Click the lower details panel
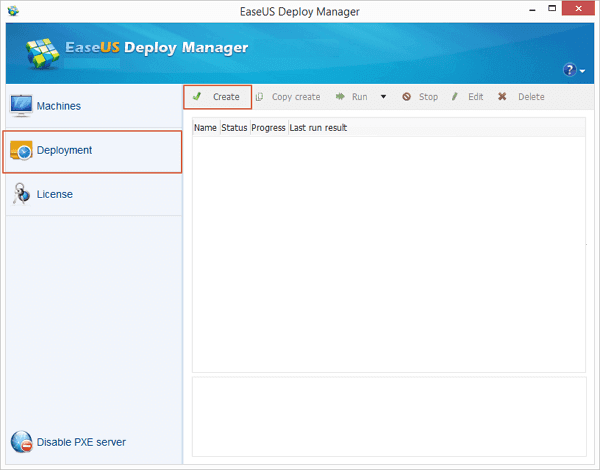The height and width of the screenshot is (470, 600). tap(388, 416)
